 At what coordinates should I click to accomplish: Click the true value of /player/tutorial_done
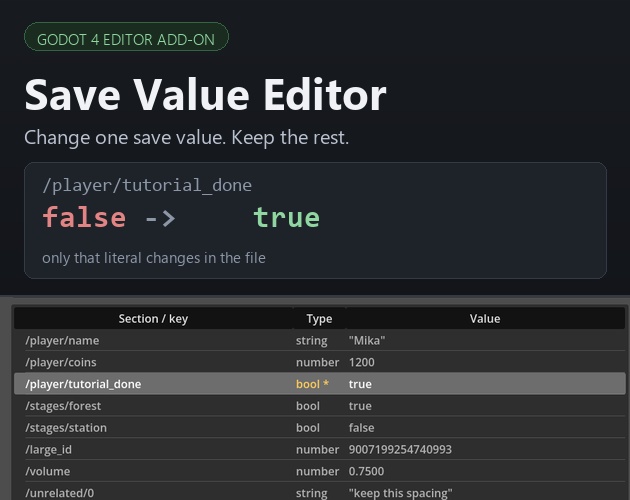tap(360, 384)
